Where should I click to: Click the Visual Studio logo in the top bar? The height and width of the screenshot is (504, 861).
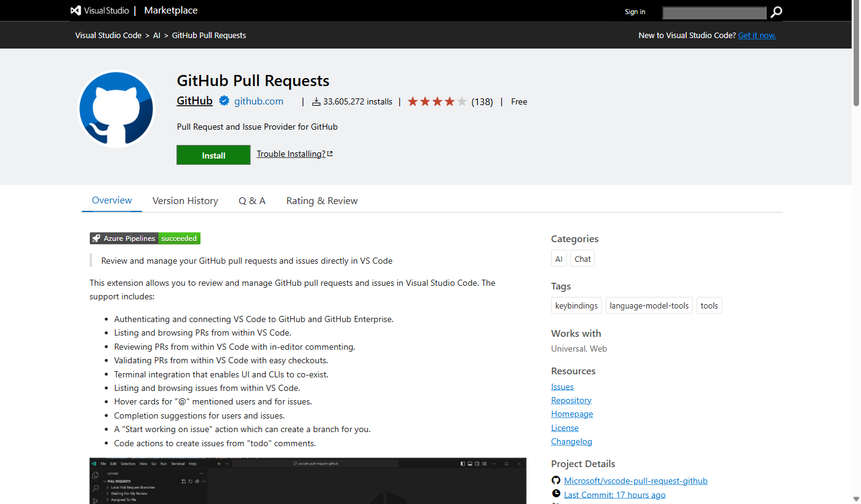coord(75,10)
